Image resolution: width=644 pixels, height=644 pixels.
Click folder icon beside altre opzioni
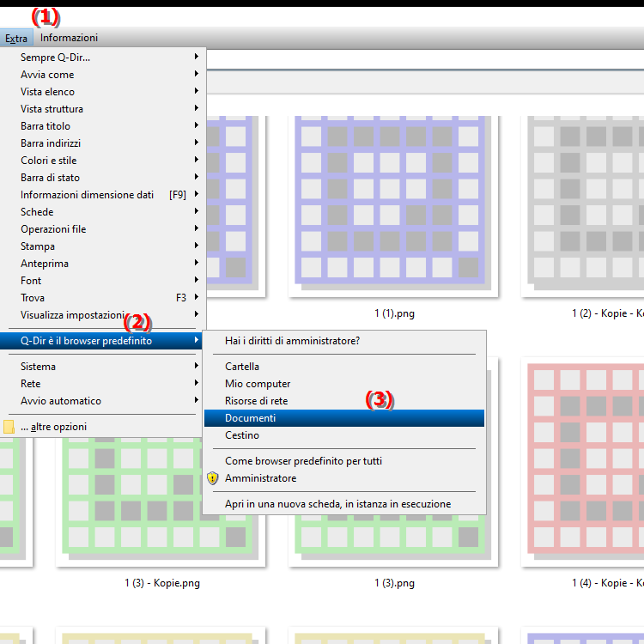[x=9, y=427]
